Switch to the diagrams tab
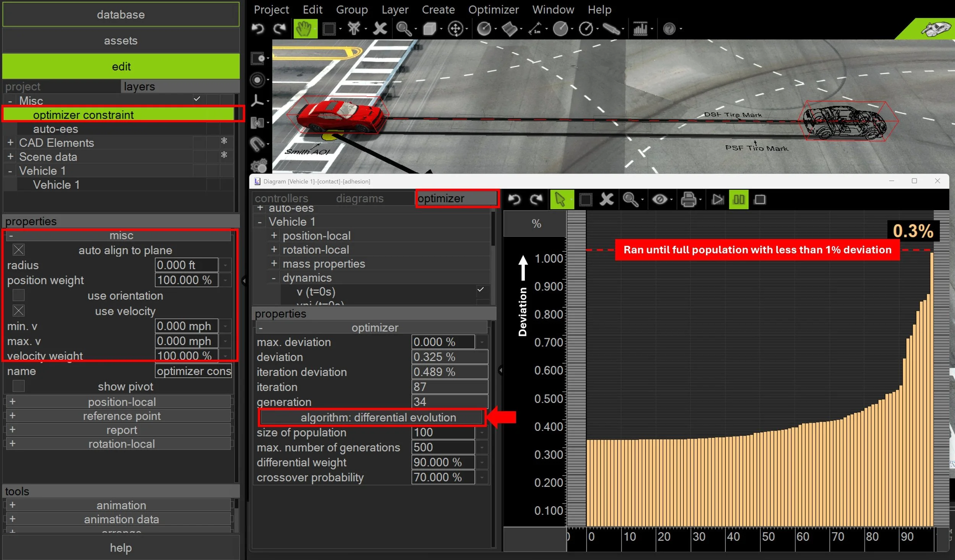Screen dimensions: 955x560 [x=359, y=199]
